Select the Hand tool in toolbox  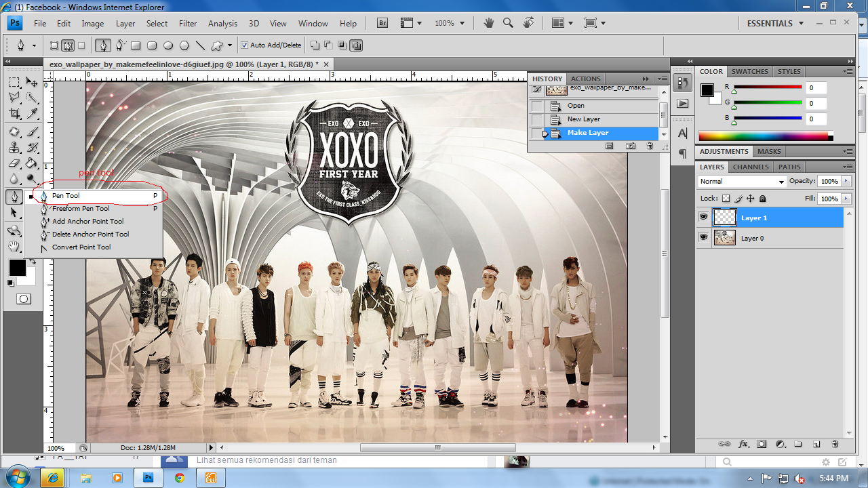(14, 246)
